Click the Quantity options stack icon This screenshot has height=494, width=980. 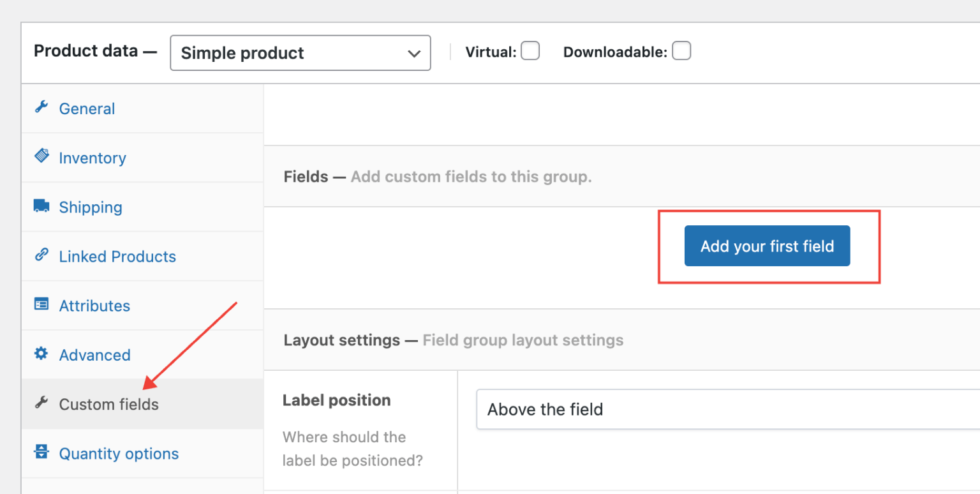click(x=41, y=452)
